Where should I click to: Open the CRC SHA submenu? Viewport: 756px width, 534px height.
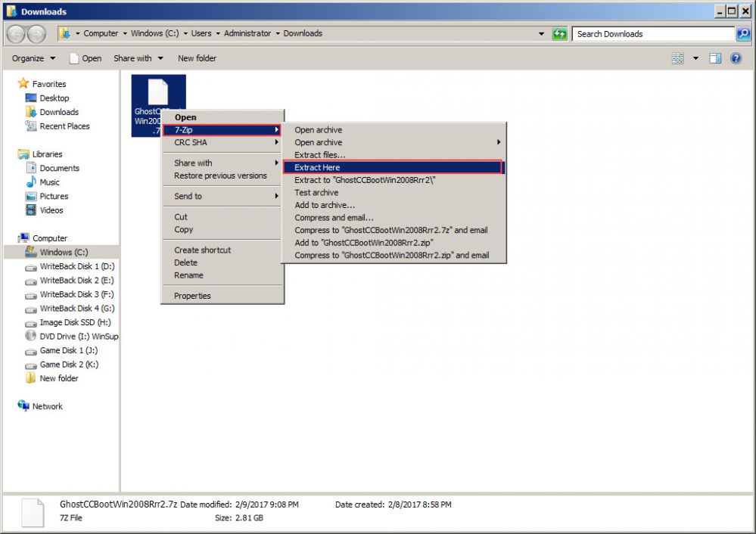(x=222, y=142)
